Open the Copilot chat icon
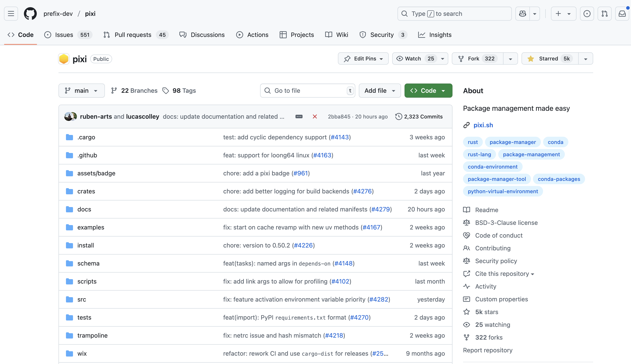631x364 pixels. click(x=523, y=13)
